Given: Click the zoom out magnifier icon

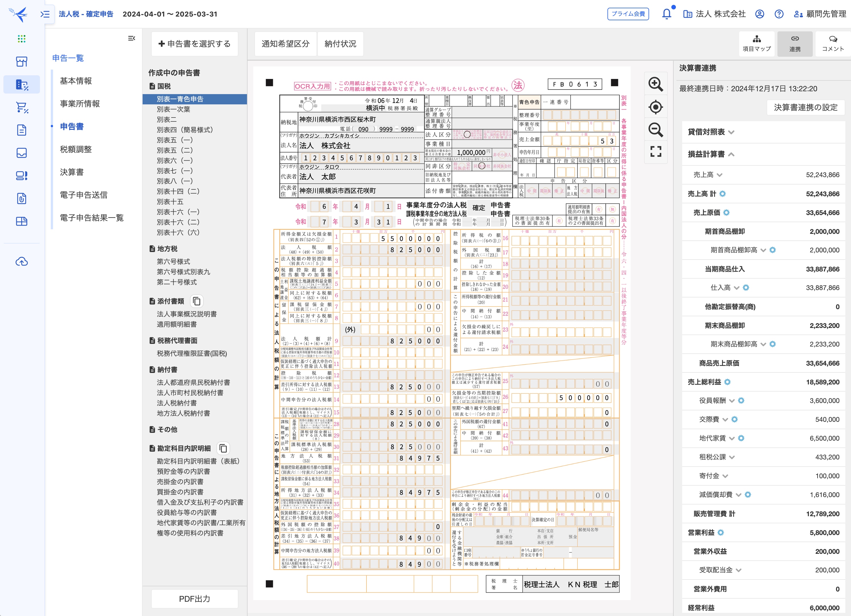Looking at the screenshot, I should [656, 130].
